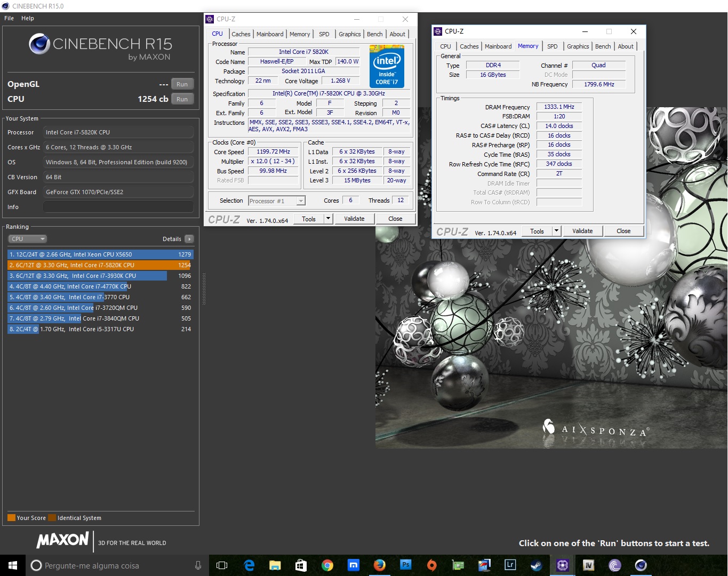
Task: Click the Cortana circle in the search box
Action: pos(36,565)
